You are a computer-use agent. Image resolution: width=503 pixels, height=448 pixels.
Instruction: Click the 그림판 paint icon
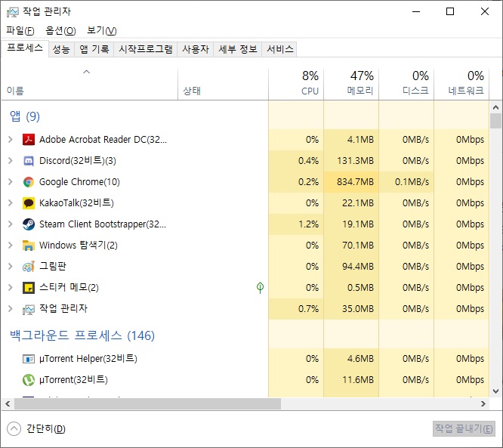29,267
